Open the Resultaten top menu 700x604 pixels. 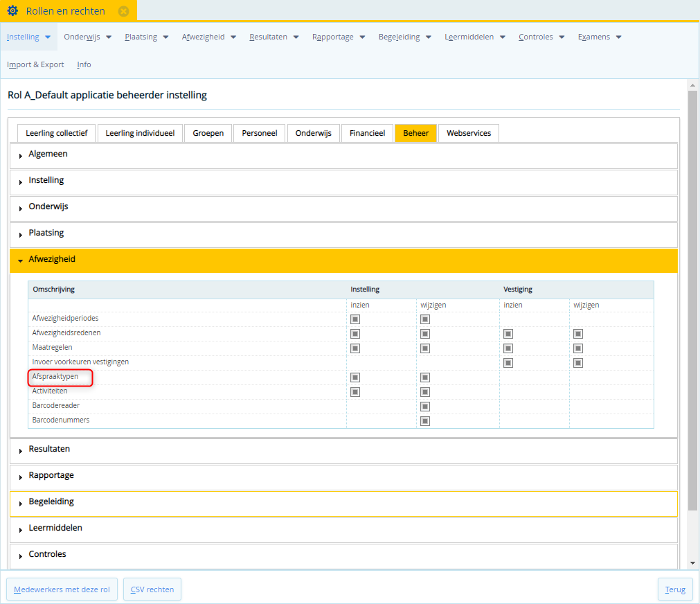click(273, 37)
